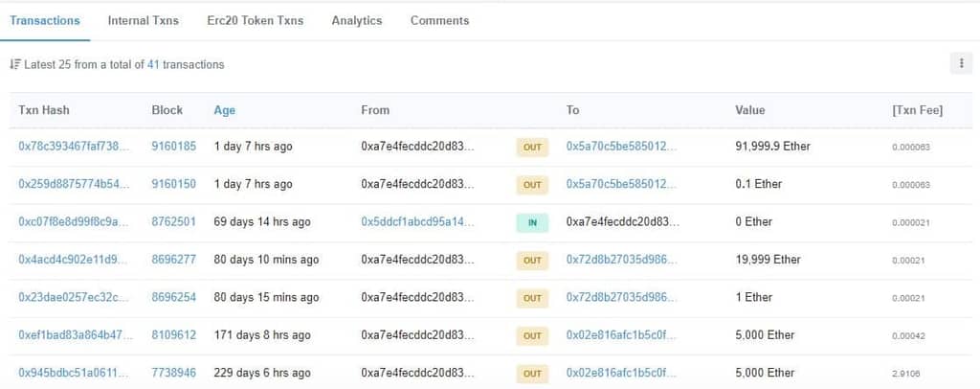
Task: Open transaction hash 0x78c393467faf738...
Action: coord(75,147)
